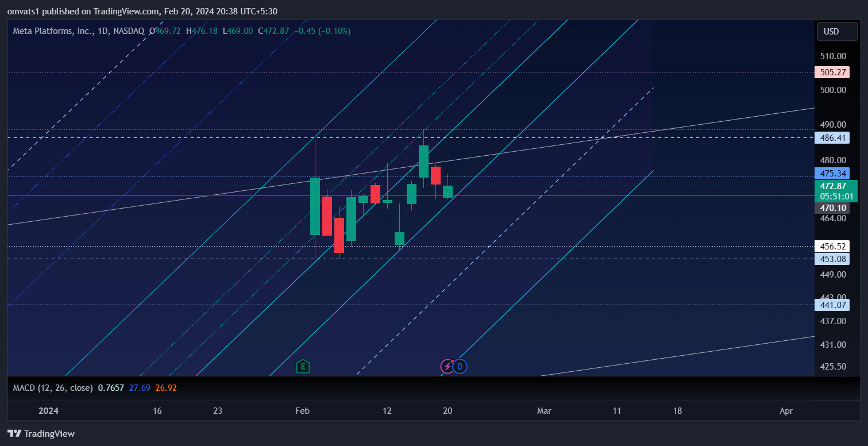Select the 470.10 price label
This screenshot has width=868, height=446.
tap(831, 208)
